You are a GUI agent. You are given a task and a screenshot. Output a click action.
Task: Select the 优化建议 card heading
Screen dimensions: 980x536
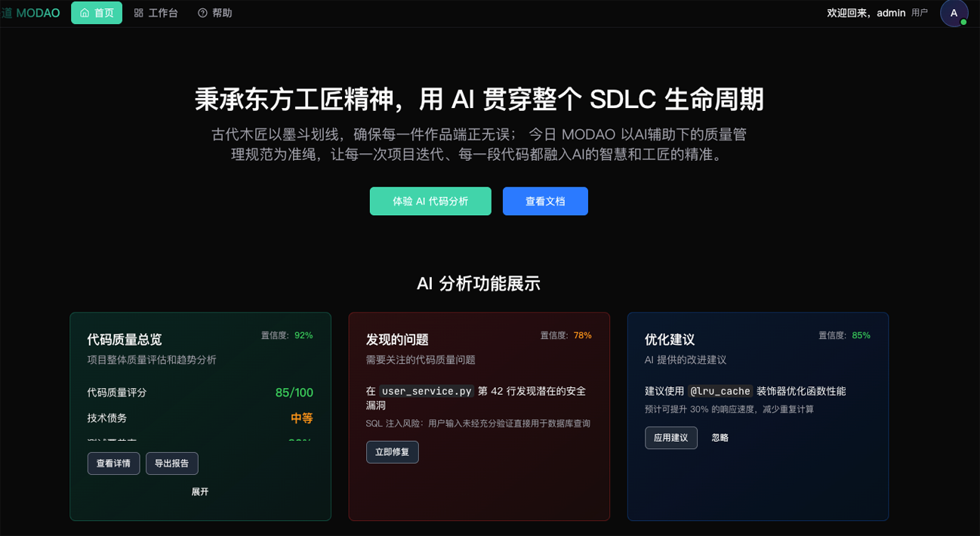coord(670,340)
